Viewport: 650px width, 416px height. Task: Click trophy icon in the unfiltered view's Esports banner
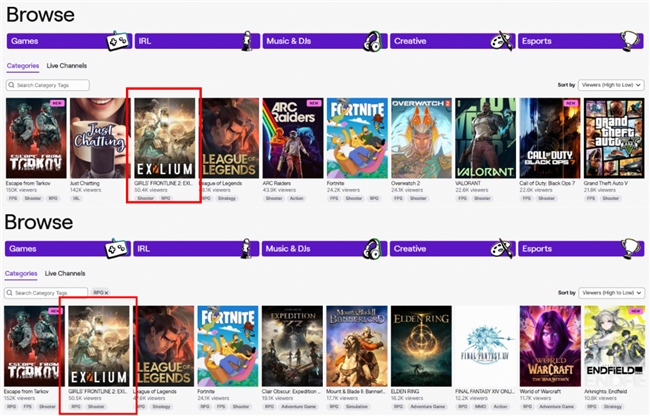click(630, 41)
